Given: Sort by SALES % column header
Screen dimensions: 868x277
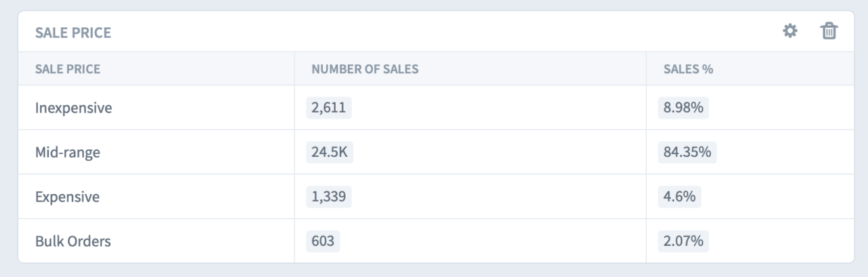Looking at the screenshot, I should coord(688,69).
